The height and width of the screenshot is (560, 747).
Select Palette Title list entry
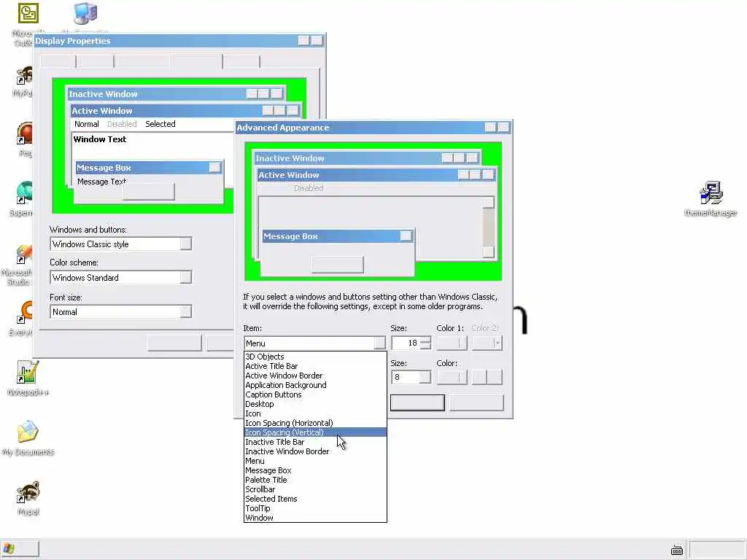[x=315, y=480]
